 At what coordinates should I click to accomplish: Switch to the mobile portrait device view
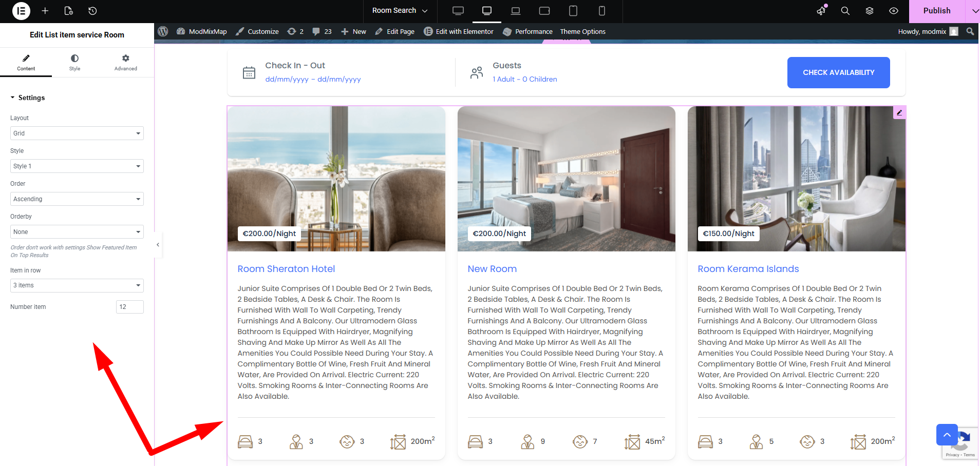click(602, 11)
